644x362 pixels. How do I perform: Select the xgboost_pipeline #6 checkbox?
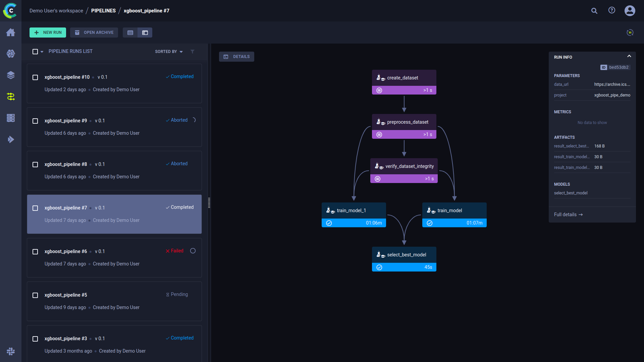(35, 251)
